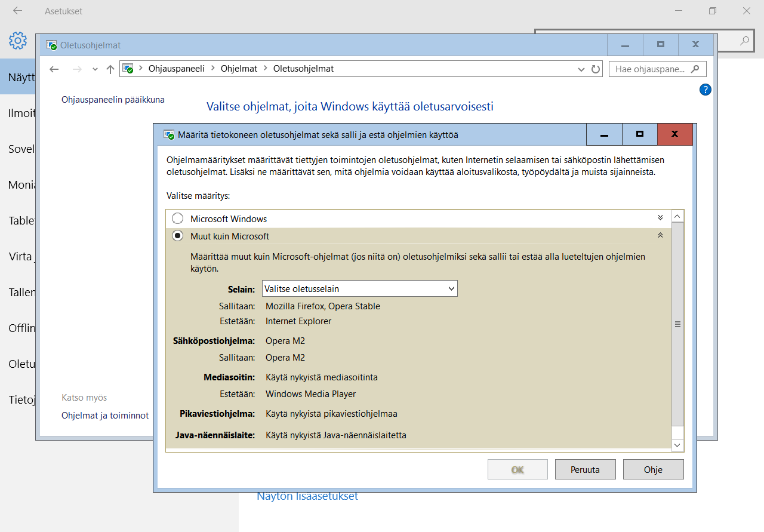The height and width of the screenshot is (532, 764).
Task: Restore the Asetukset window
Action: 713,11
